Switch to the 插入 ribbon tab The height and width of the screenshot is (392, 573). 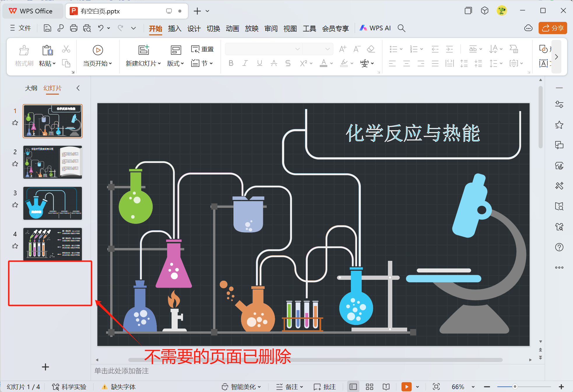click(x=175, y=28)
